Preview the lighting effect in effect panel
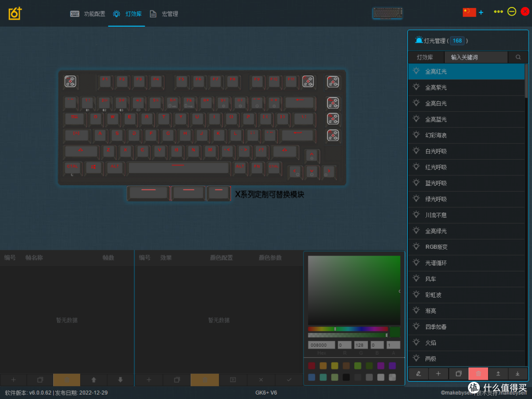Viewport: 532px width, 399px height. point(233,380)
